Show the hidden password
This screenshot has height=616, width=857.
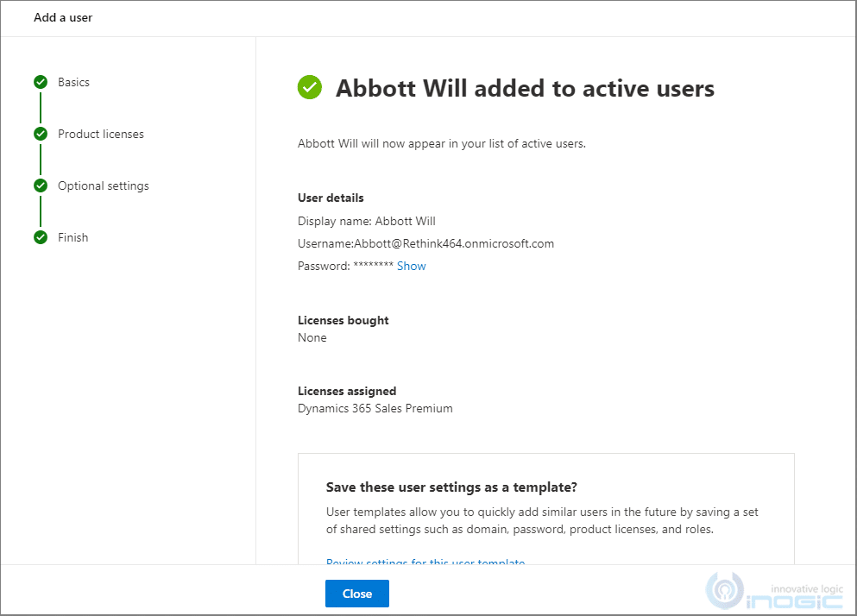(411, 267)
